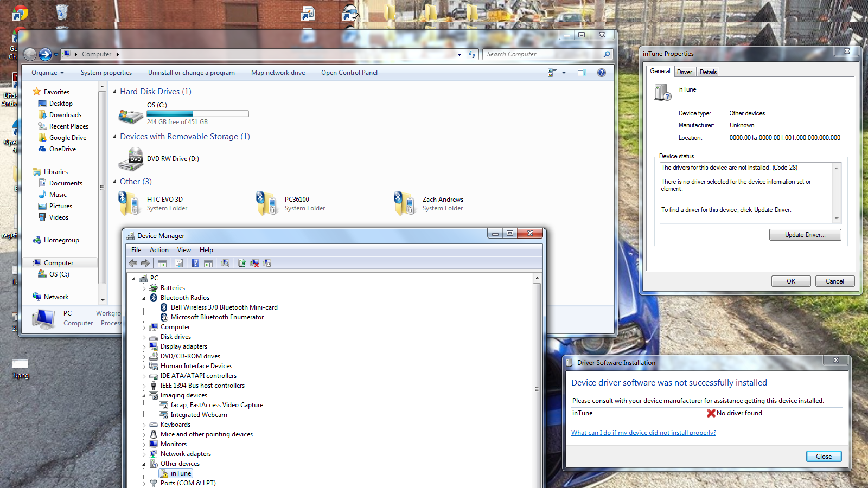Open Google Drive in the Favorites sidebar

coord(62,138)
